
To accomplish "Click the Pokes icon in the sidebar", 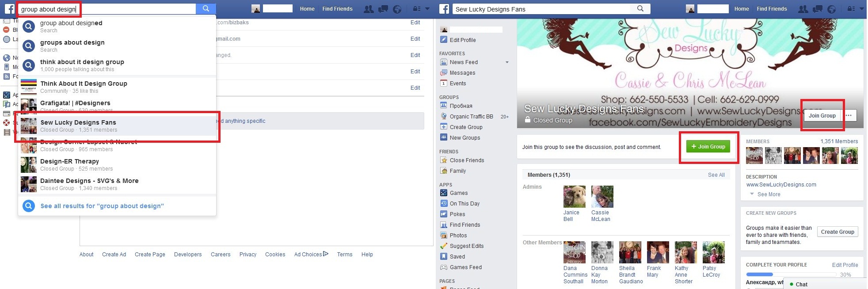I will click(444, 214).
